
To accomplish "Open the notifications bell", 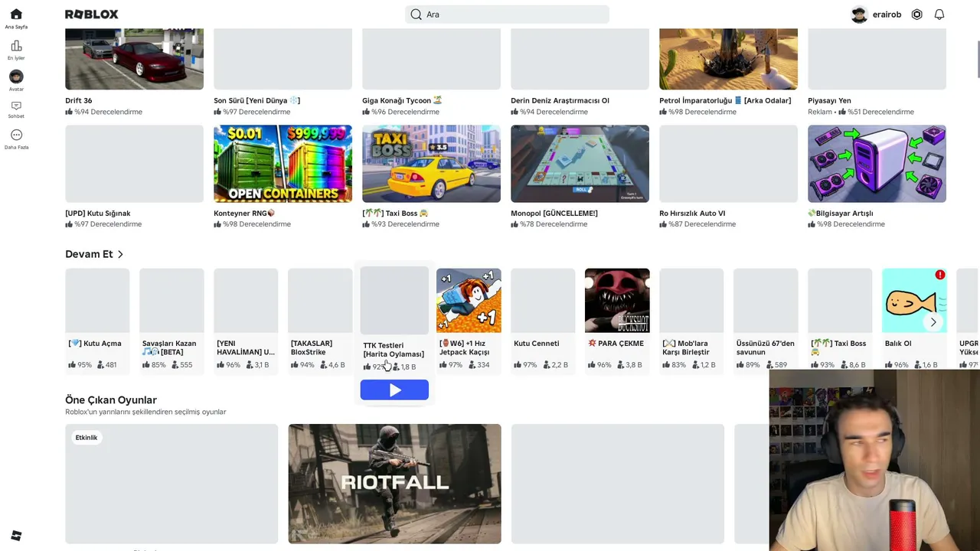I will (x=939, y=15).
